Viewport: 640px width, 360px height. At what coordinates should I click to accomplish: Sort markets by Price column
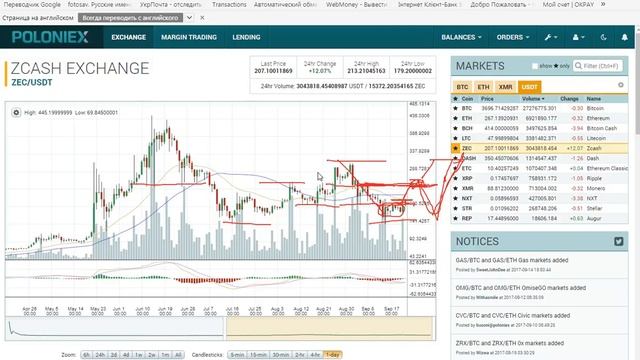pyautogui.click(x=487, y=99)
